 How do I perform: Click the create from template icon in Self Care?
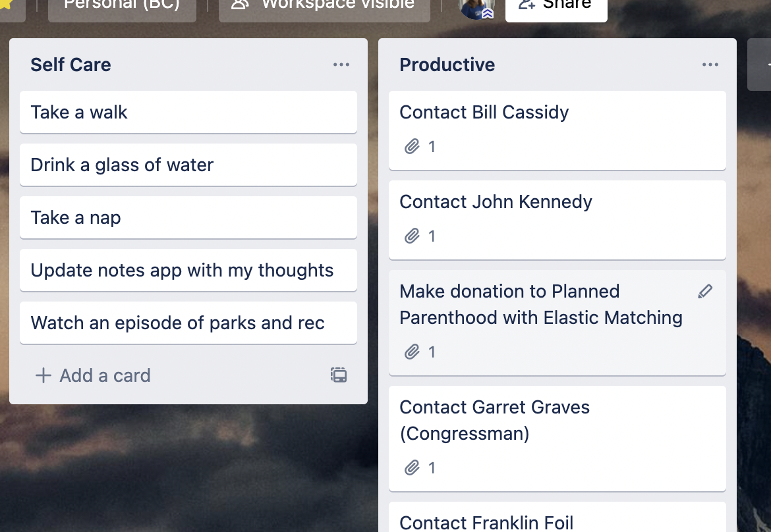339,375
